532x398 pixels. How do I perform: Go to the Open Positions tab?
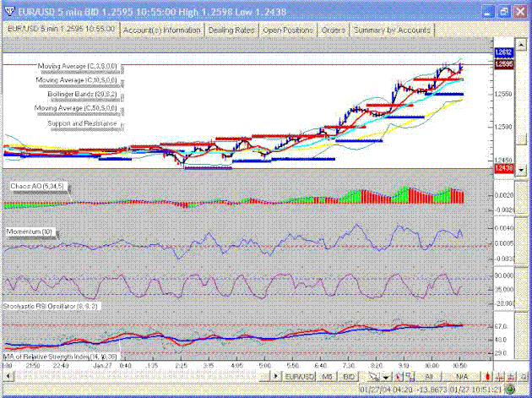288,30
